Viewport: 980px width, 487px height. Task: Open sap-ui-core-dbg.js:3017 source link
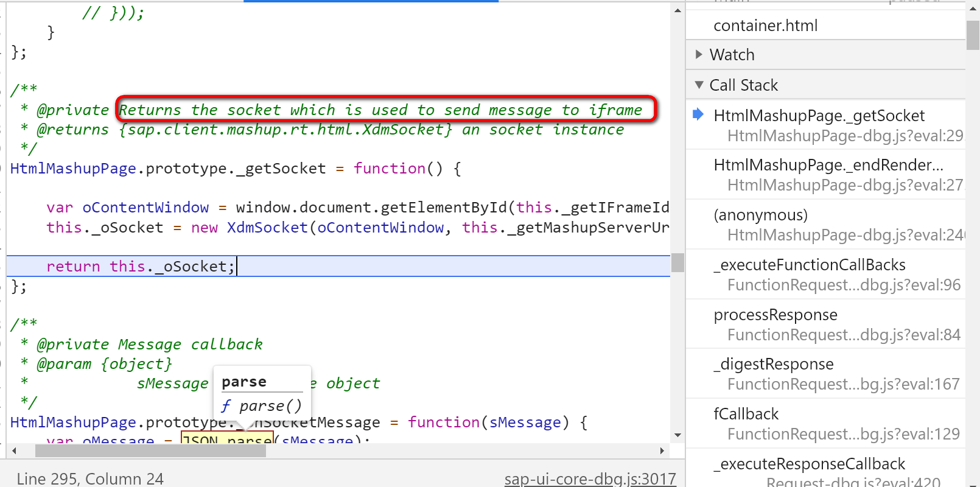click(x=590, y=479)
